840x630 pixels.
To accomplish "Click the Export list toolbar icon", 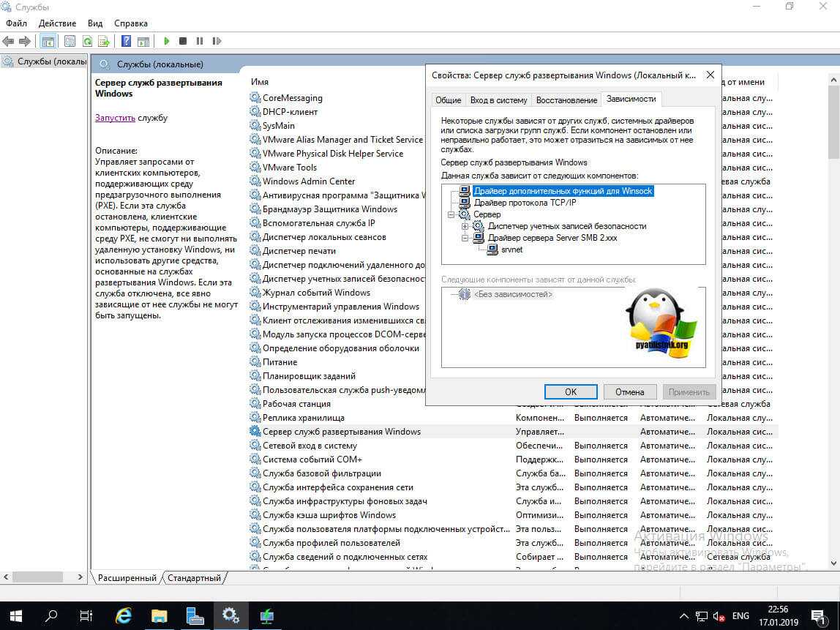I will [x=104, y=42].
